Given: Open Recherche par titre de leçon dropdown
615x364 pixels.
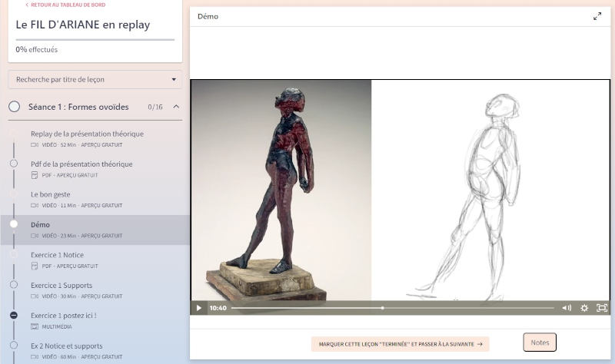Looking at the screenshot, I should tap(95, 79).
